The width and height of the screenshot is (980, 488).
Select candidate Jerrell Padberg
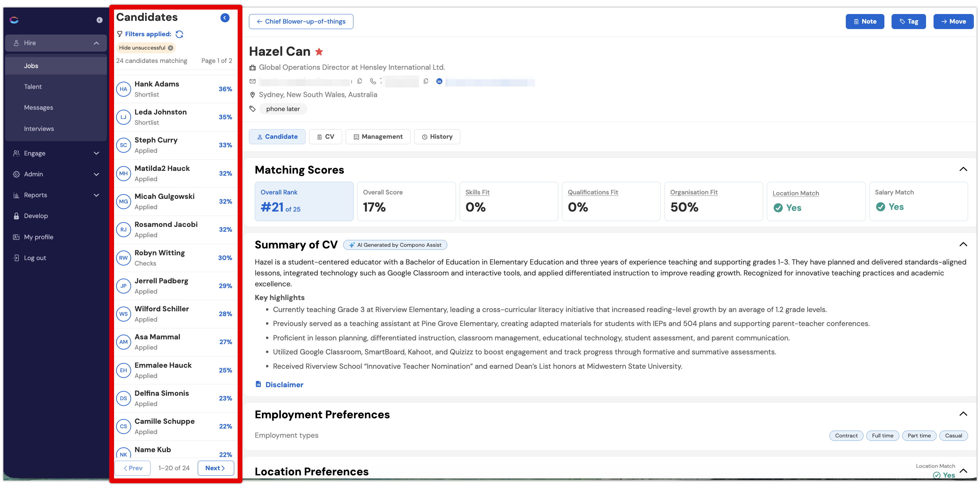tap(176, 286)
